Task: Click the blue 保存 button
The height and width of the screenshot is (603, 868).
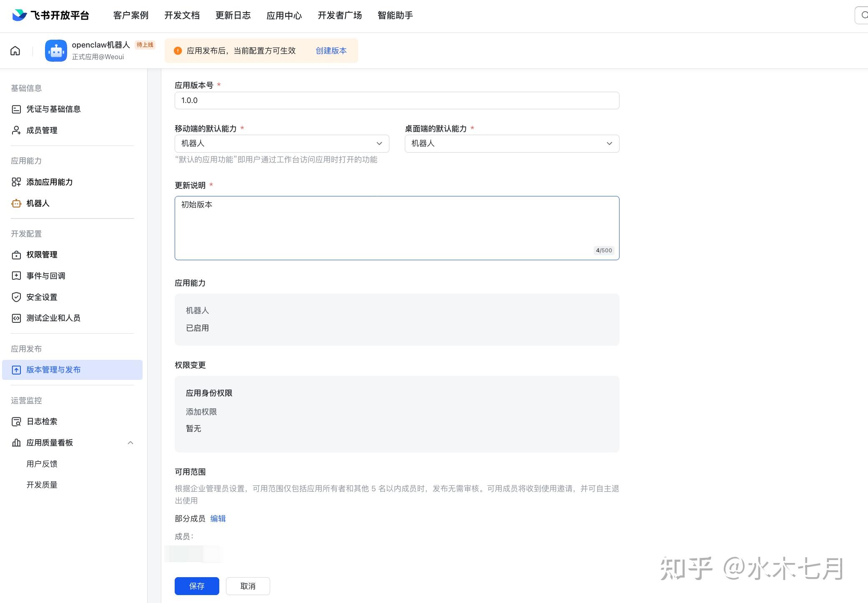Action: click(x=197, y=586)
